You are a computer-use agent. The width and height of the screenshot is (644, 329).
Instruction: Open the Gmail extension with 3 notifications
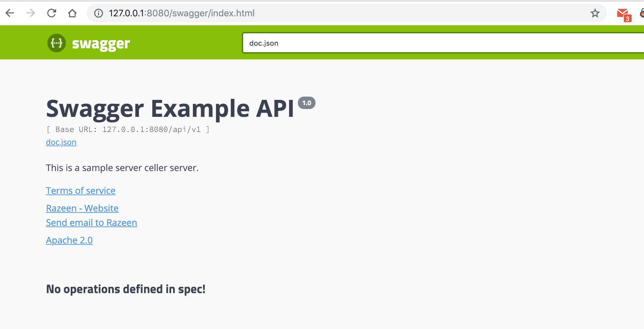click(624, 14)
